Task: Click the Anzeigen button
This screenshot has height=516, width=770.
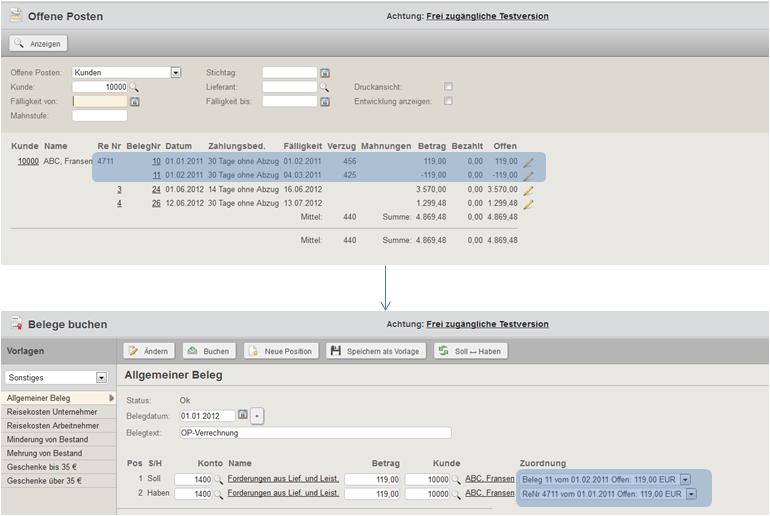Action: pyautogui.click(x=38, y=43)
